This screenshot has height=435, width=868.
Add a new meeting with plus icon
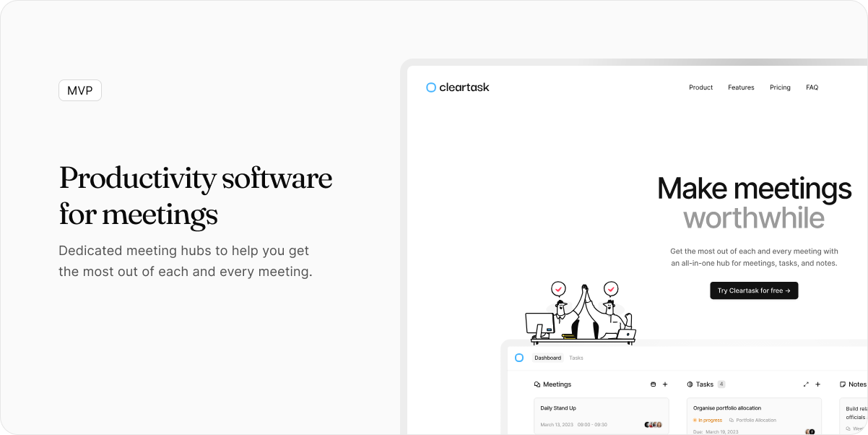[665, 384]
